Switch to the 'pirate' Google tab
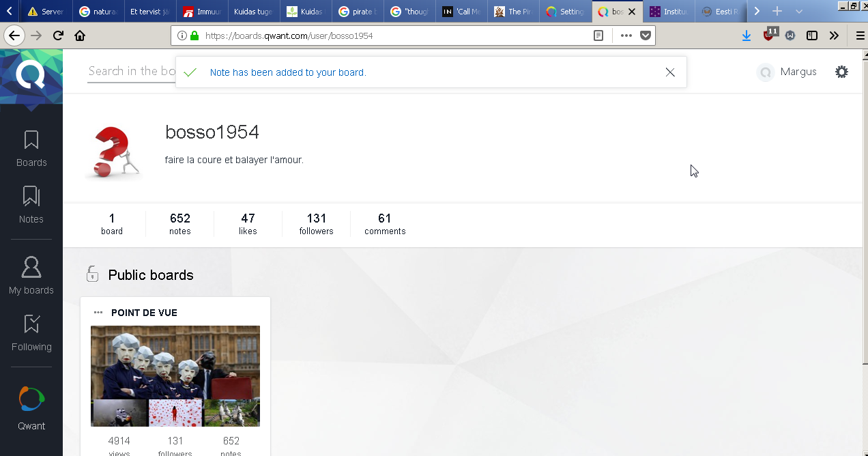The width and height of the screenshot is (868, 456). [x=358, y=12]
